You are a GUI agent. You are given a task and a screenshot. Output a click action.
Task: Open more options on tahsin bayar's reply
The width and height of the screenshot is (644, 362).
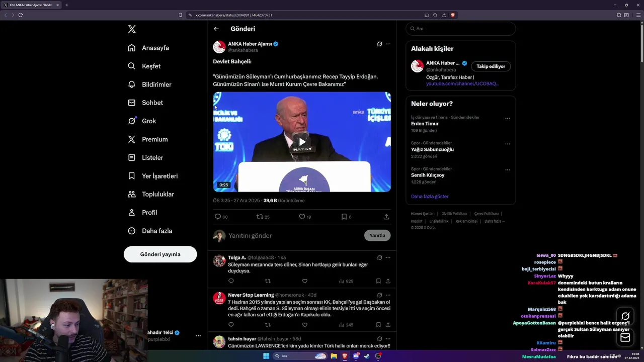click(x=388, y=338)
